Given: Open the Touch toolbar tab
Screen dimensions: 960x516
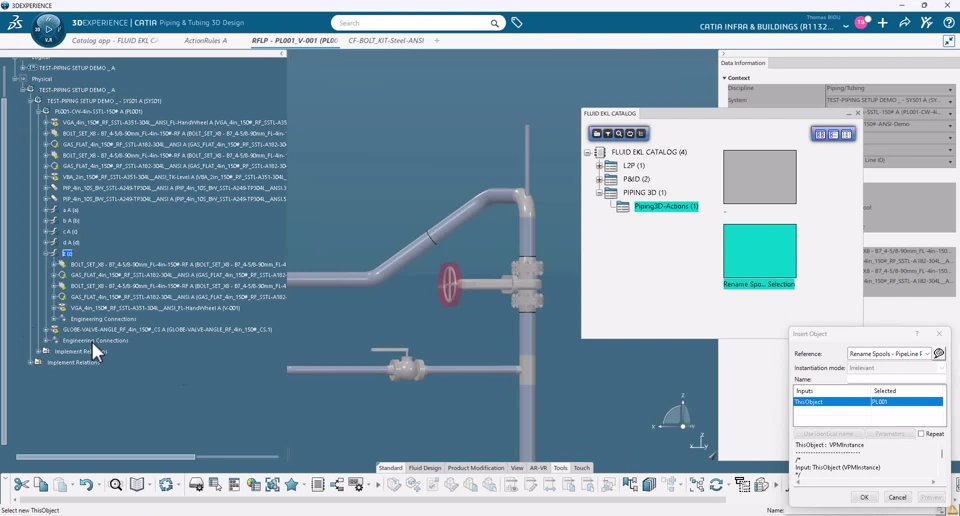Looking at the screenshot, I should pos(582,468).
